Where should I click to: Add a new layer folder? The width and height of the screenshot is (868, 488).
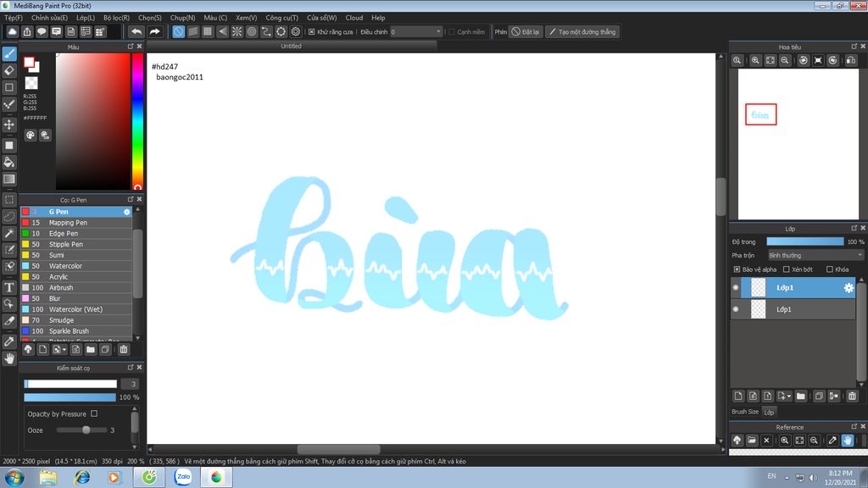pyautogui.click(x=800, y=396)
